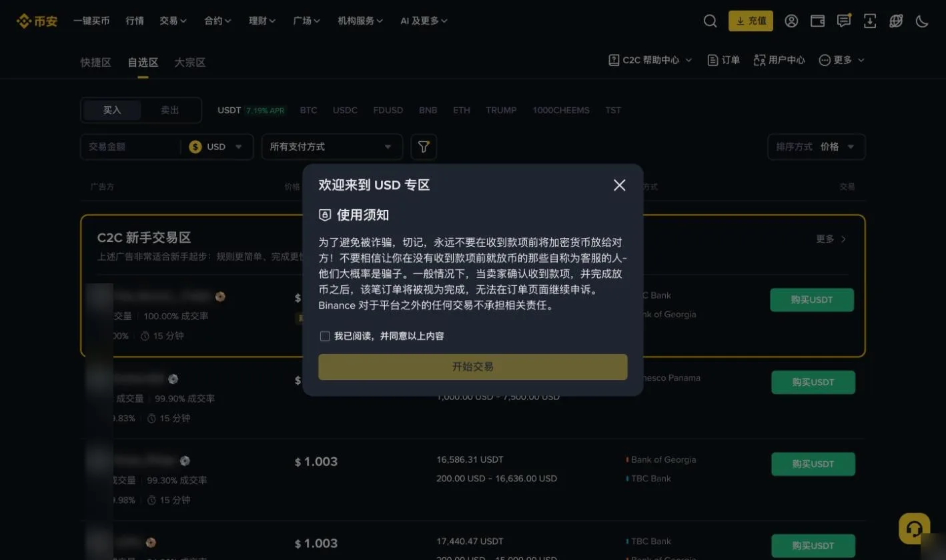
Task: Switch to 快捷区 tab
Action: point(95,63)
